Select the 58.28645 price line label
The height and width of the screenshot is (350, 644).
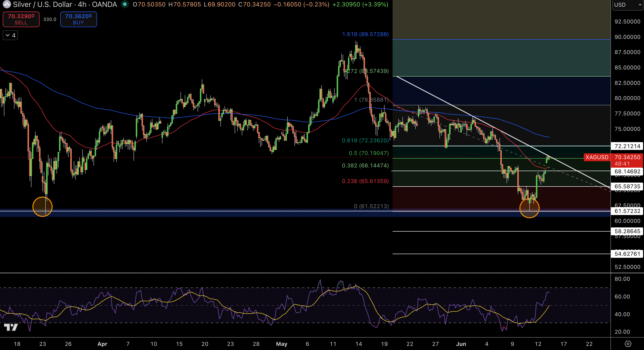[627, 231]
